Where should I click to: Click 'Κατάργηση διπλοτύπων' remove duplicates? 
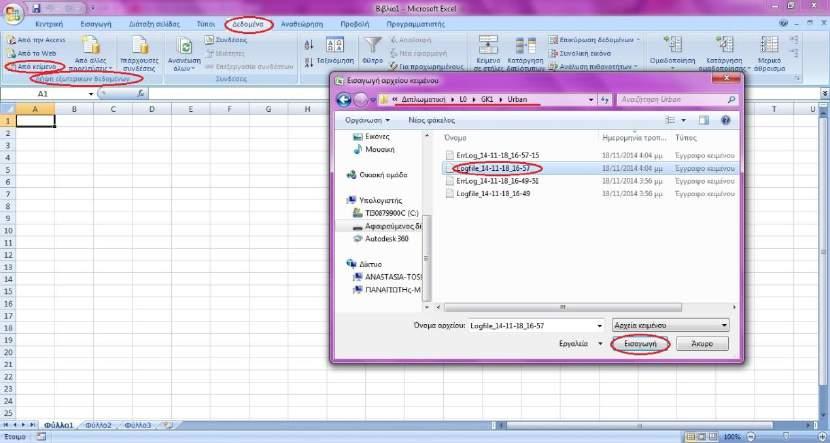point(525,53)
